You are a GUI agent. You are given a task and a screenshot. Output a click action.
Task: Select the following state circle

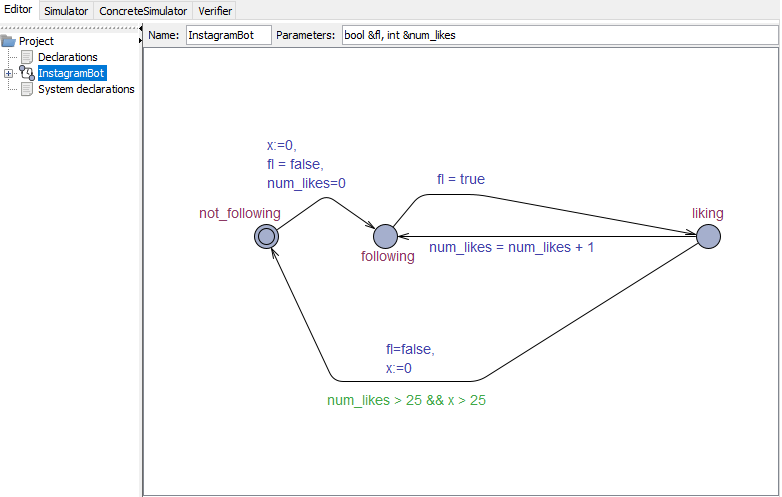(385, 236)
